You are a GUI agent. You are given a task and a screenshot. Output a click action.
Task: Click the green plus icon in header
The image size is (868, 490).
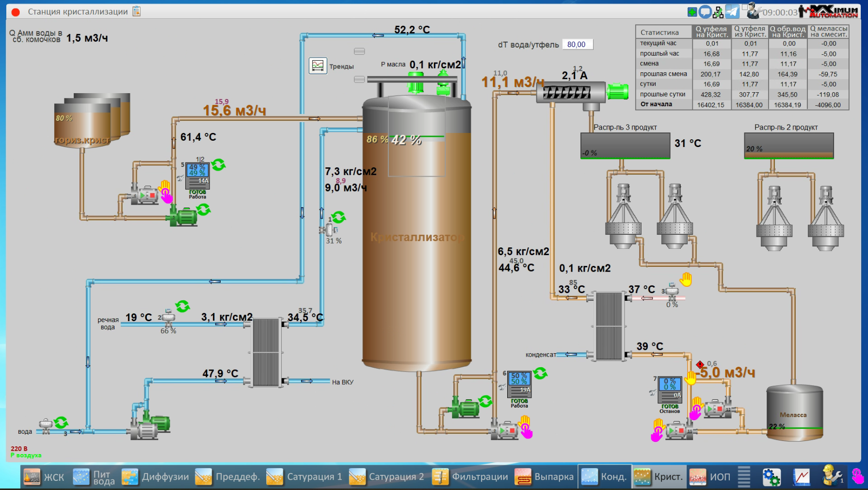[692, 12]
